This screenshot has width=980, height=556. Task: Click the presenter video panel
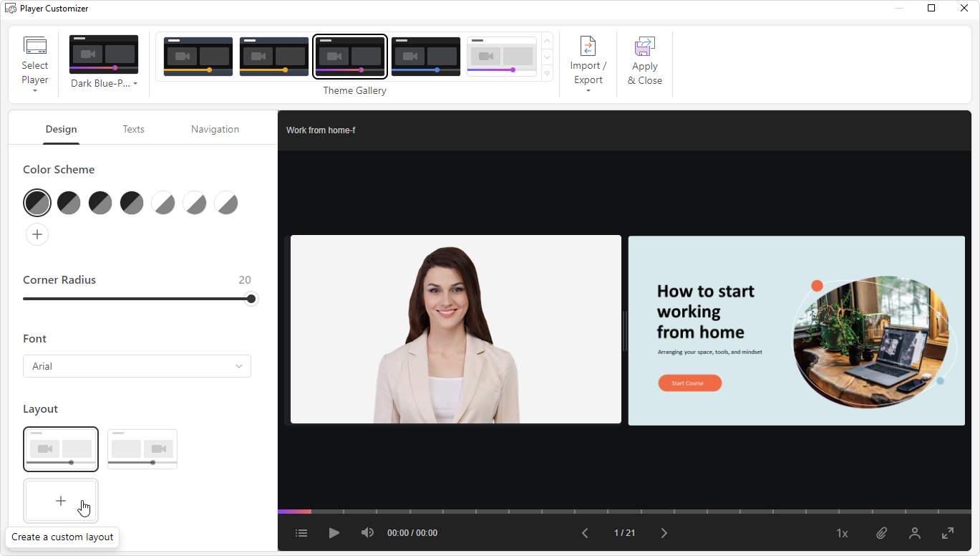(456, 330)
